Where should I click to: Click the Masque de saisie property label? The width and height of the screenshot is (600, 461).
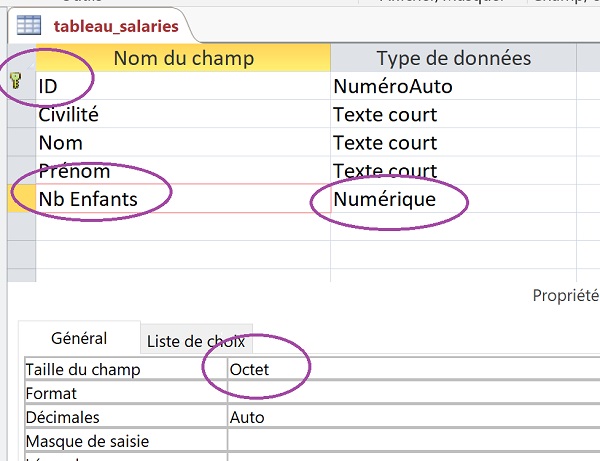click(x=126, y=441)
